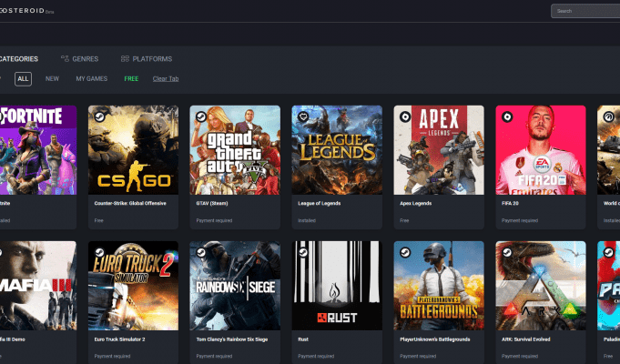Click the Steam badge on Euro Truck Simulator 2

99,253
